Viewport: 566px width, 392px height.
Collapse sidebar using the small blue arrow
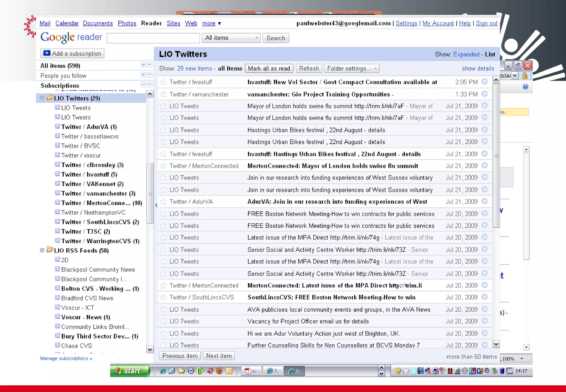156,205
